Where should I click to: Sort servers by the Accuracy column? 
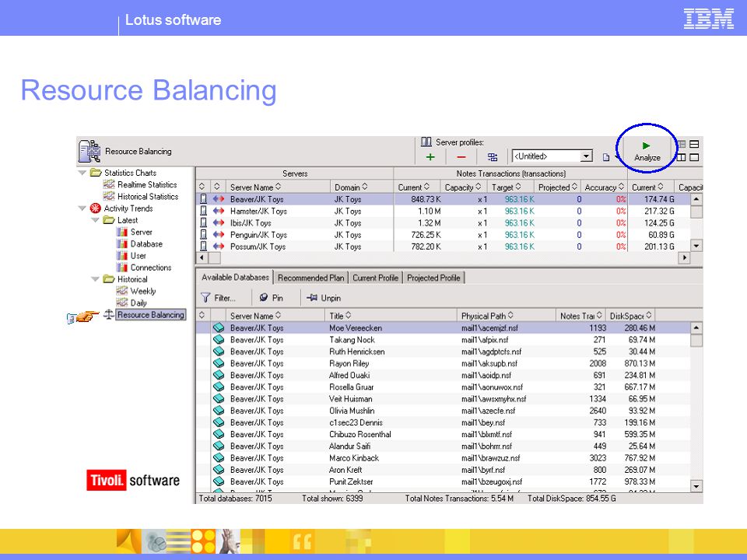coord(604,187)
